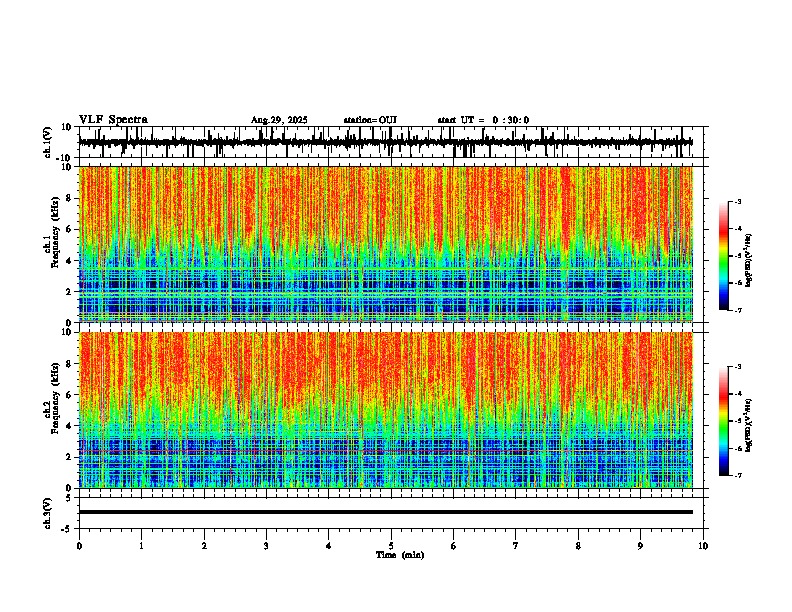Click time axis tick label "4"

[x=328, y=546]
